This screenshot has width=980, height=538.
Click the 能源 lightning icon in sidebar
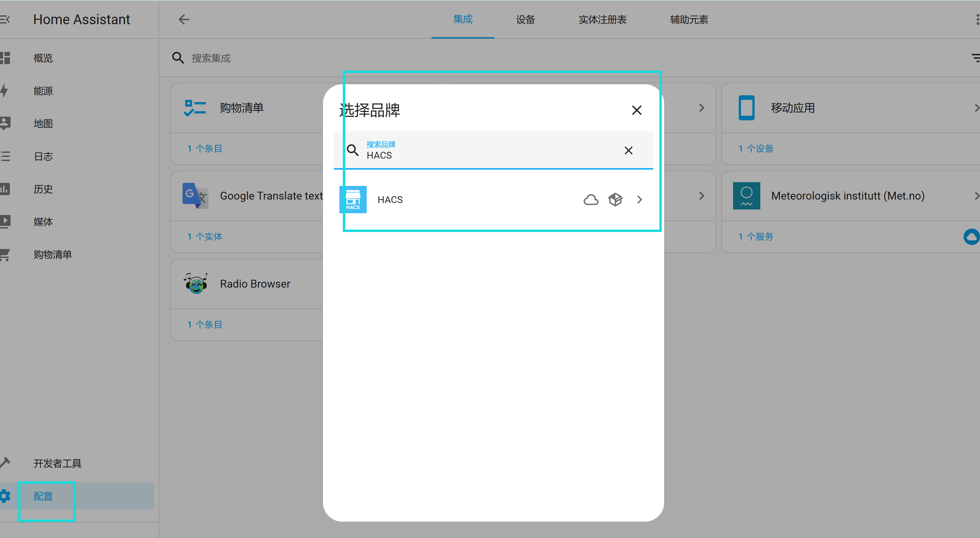(4, 90)
